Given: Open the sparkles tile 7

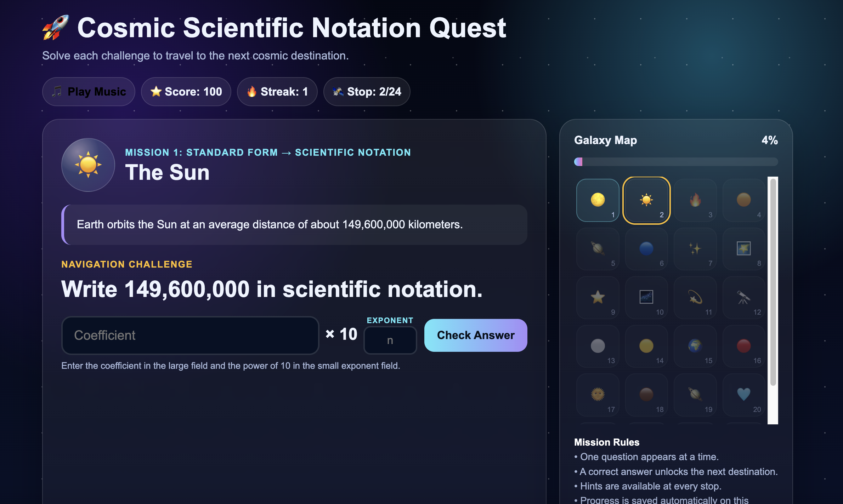Looking at the screenshot, I should click(x=695, y=249).
